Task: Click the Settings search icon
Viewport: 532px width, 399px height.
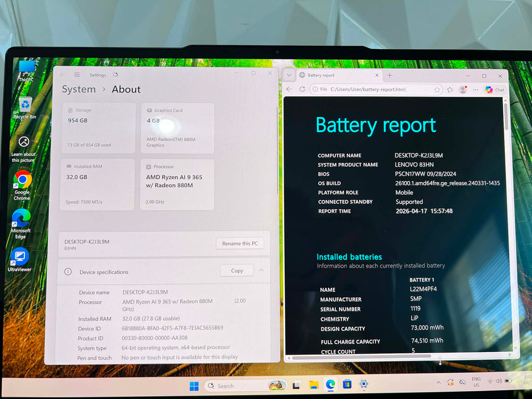Action: [116, 75]
